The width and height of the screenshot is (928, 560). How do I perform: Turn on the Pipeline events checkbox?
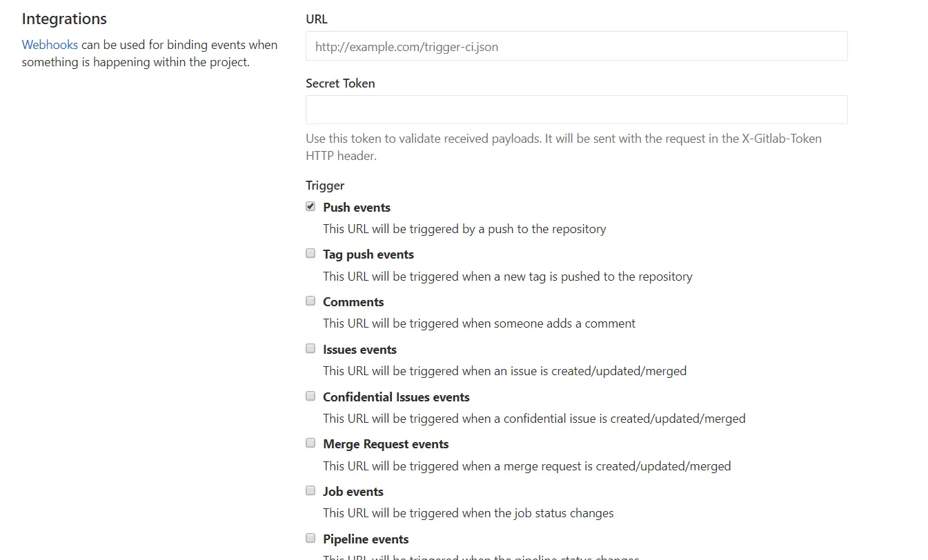[310, 539]
